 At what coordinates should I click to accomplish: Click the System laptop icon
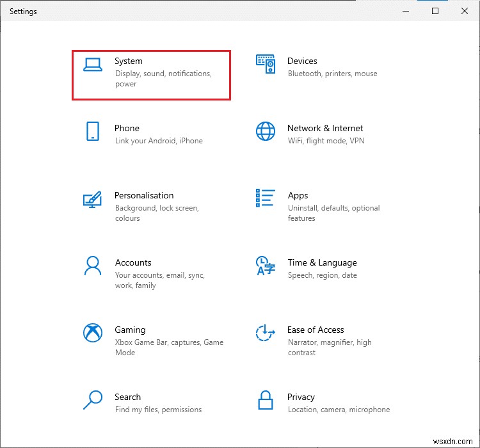[x=93, y=65]
